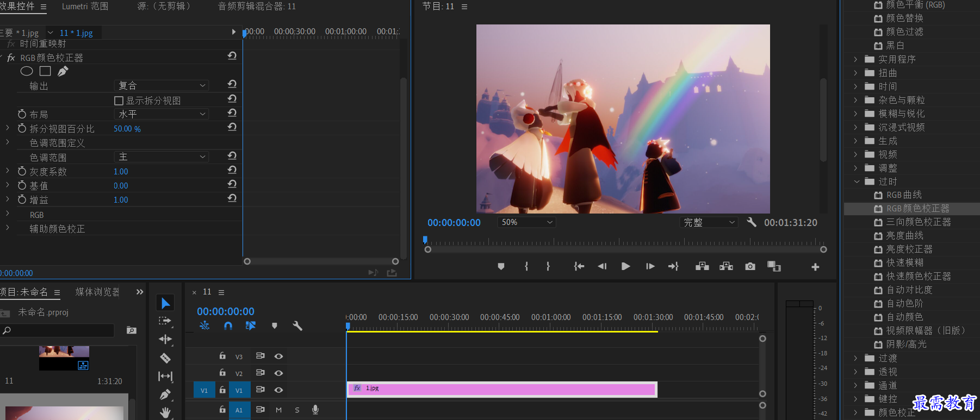Open the 输出 dropdown set to 复合
Image resolution: width=980 pixels, height=420 pixels.
(x=162, y=85)
